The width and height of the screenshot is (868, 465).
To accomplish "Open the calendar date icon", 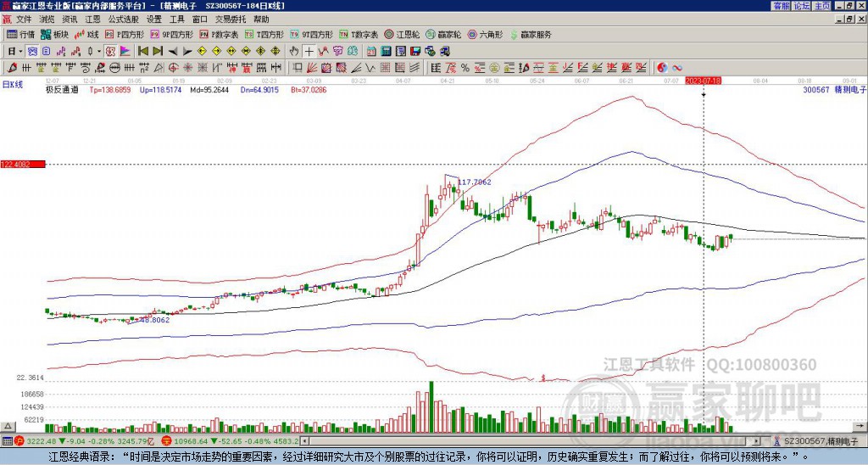I will point(371,52).
